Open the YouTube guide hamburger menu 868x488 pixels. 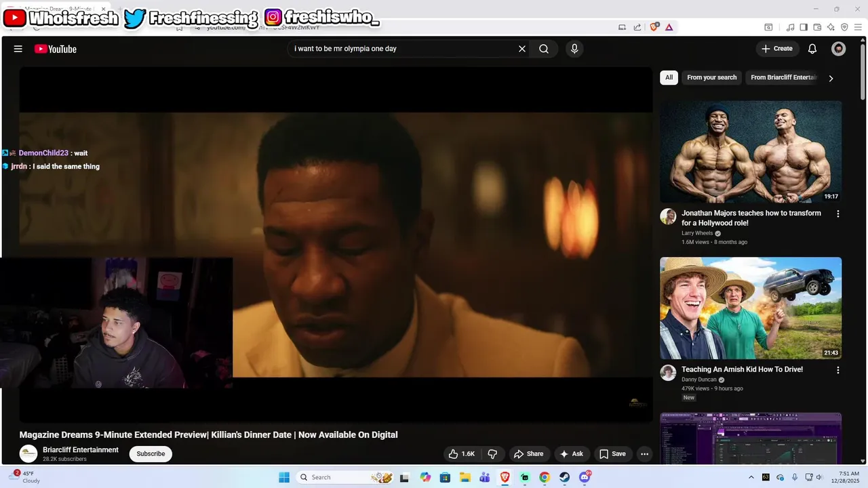[18, 49]
